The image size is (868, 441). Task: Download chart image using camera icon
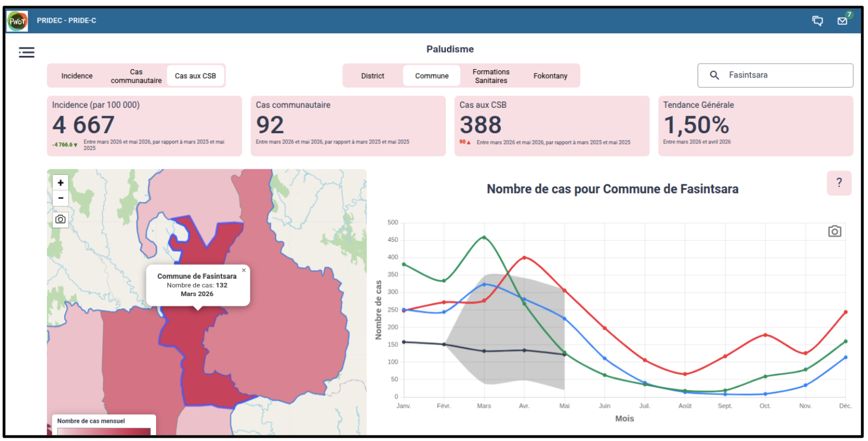(x=834, y=231)
